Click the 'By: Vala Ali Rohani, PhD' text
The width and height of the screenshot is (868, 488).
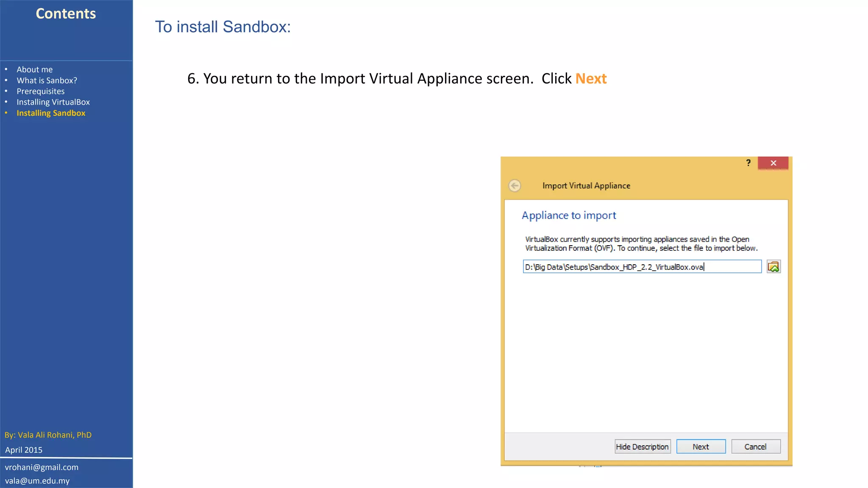tap(48, 435)
